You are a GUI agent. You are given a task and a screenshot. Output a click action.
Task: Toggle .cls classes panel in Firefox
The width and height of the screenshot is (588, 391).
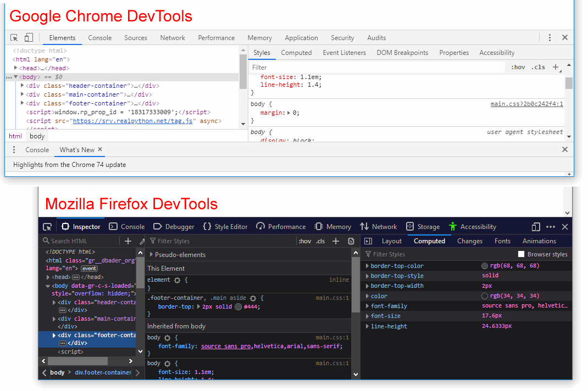[321, 241]
